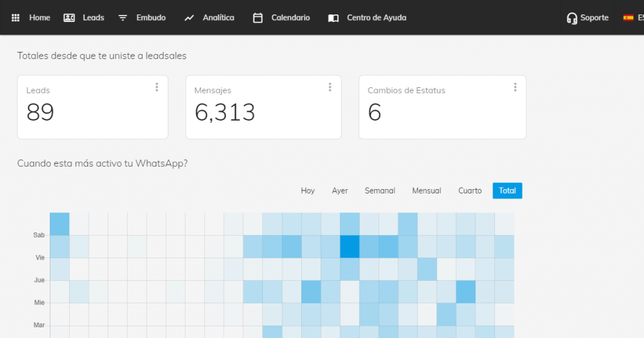Select the Mensual time range filter
This screenshot has width=644, height=338.
[427, 191]
